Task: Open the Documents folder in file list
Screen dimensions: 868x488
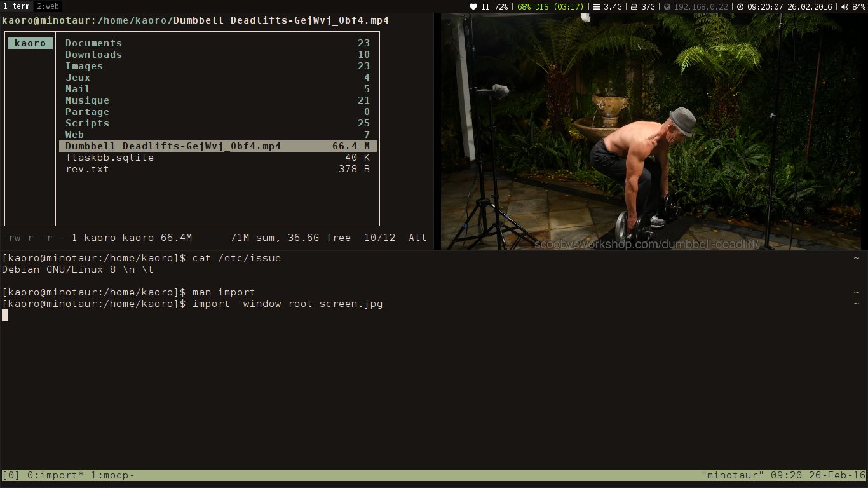Action: pos(93,43)
